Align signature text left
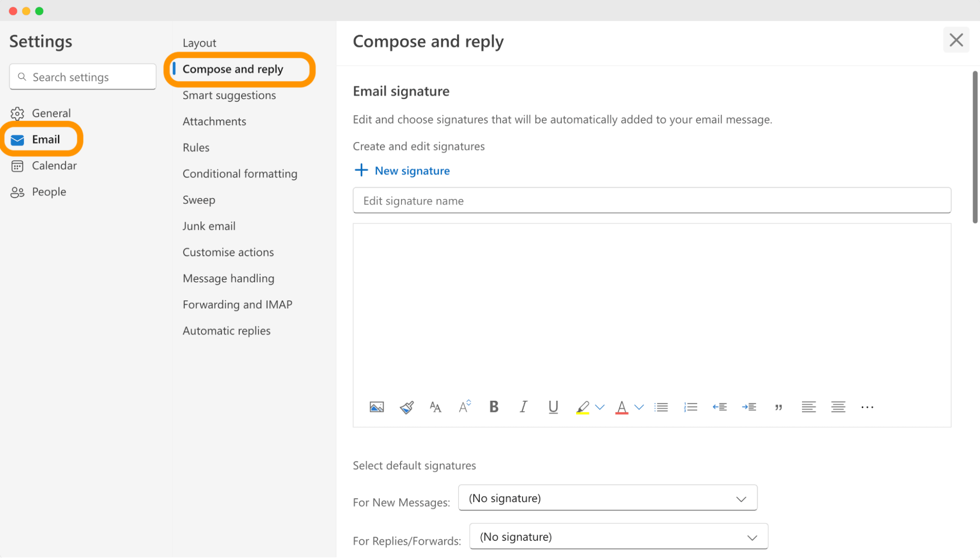This screenshot has width=980, height=558. [x=808, y=407]
